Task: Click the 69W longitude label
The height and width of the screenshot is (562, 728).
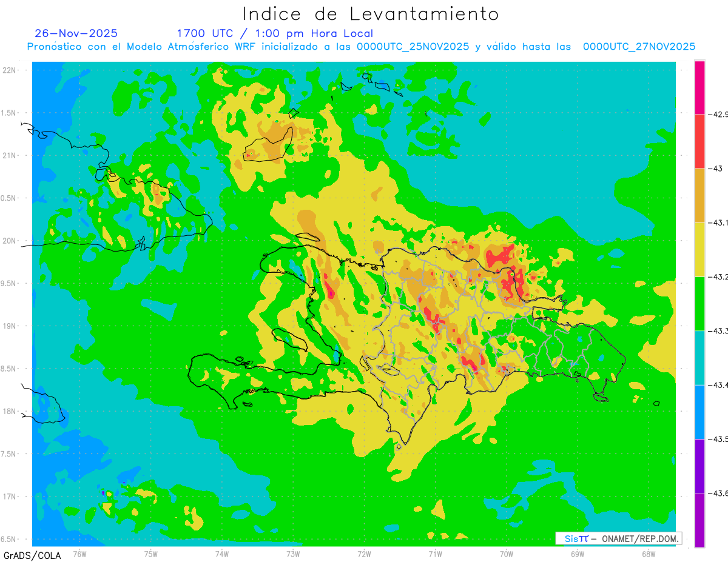Action: [578, 554]
